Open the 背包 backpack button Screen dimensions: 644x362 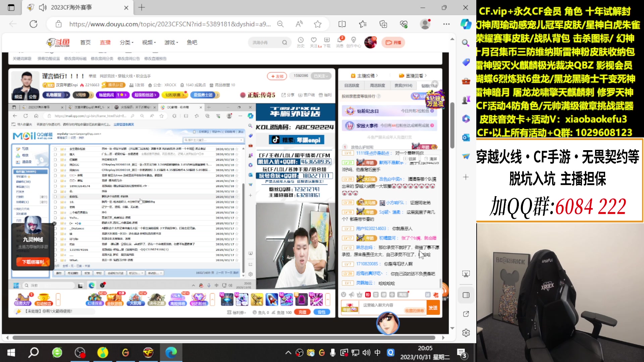point(321,312)
